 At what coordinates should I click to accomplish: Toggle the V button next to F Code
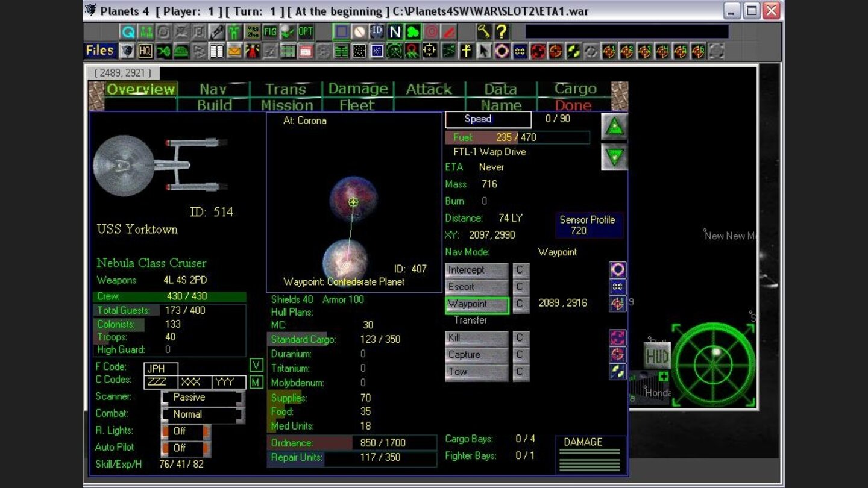pyautogui.click(x=256, y=365)
